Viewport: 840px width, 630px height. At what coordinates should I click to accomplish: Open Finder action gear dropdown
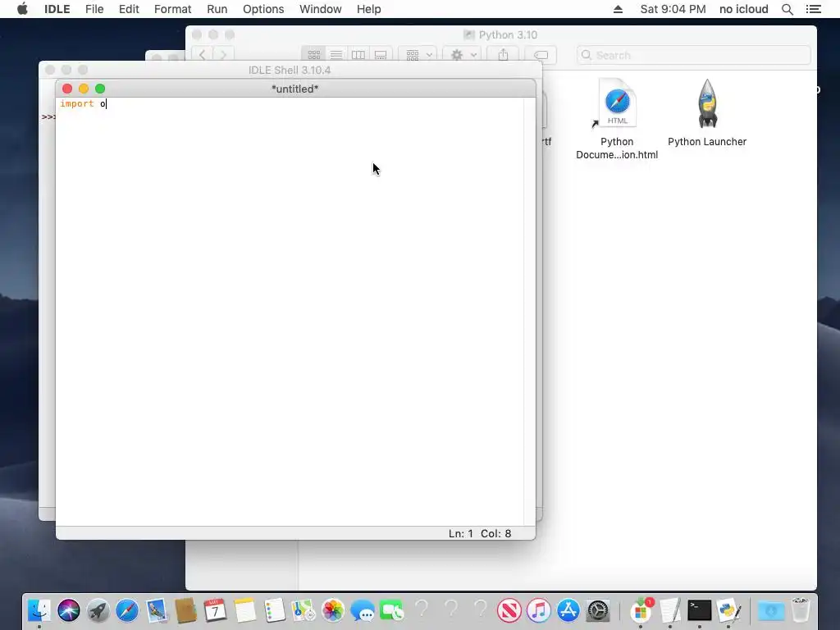(463, 55)
